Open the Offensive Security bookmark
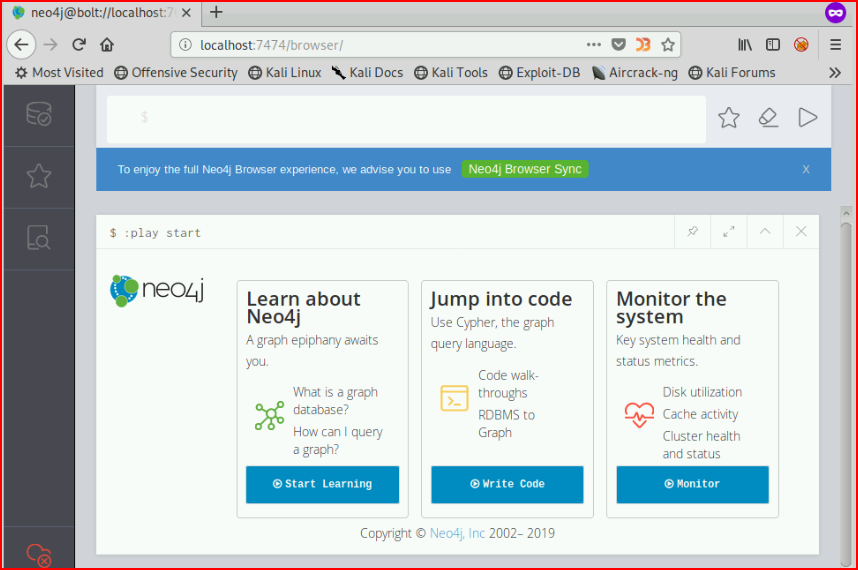This screenshot has height=570, width=858. coord(176,73)
